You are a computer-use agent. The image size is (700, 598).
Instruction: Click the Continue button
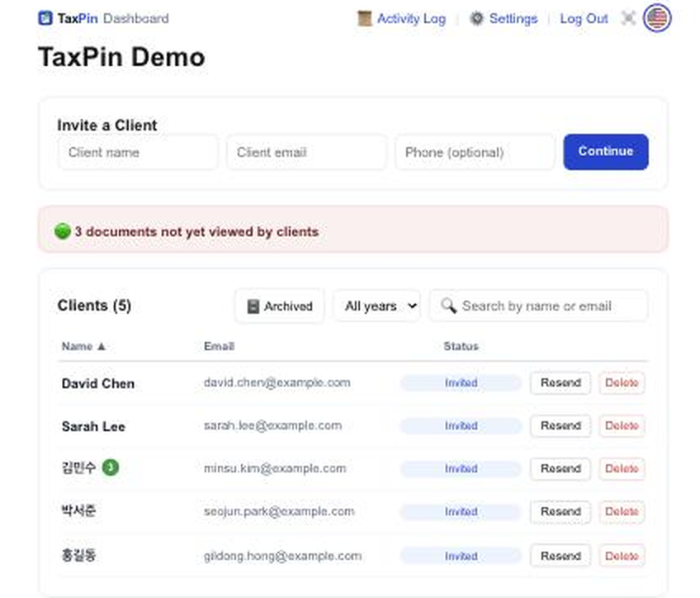point(606,152)
